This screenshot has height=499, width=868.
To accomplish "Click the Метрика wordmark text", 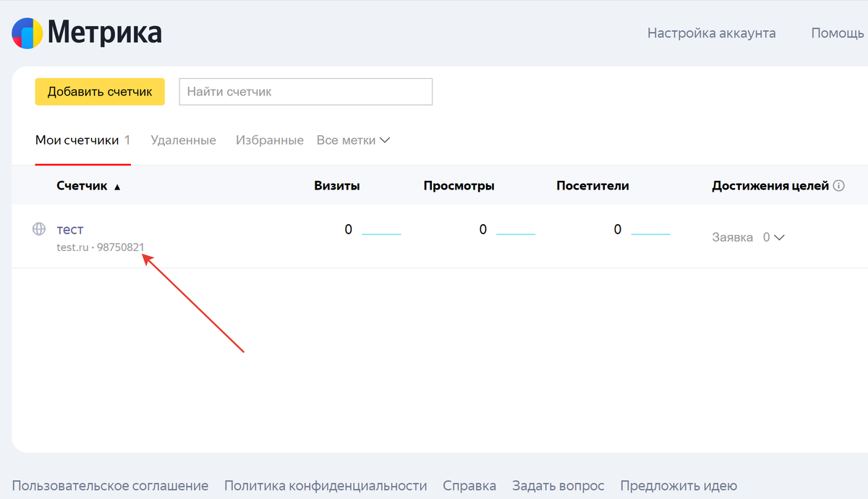I will point(105,33).
